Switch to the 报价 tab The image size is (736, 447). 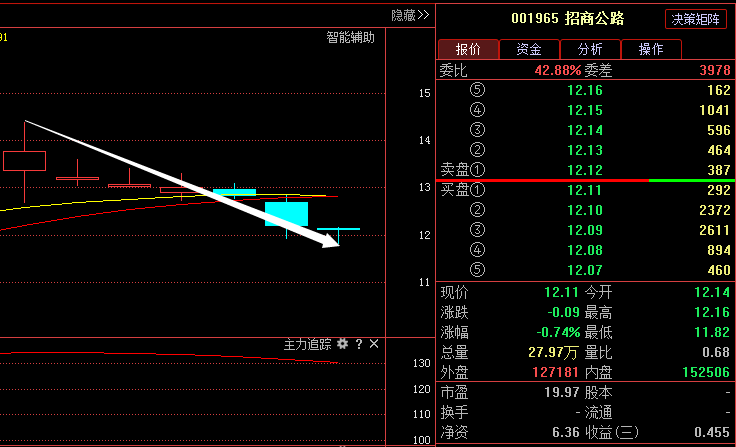468,49
